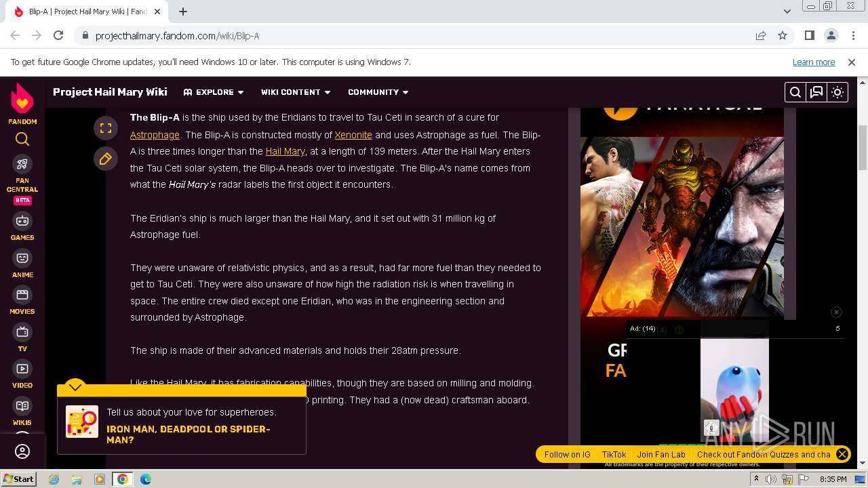Viewport: 868px width, 488px height.
Task: Open Windows Media Player from the taskbar
Action: coord(100,479)
